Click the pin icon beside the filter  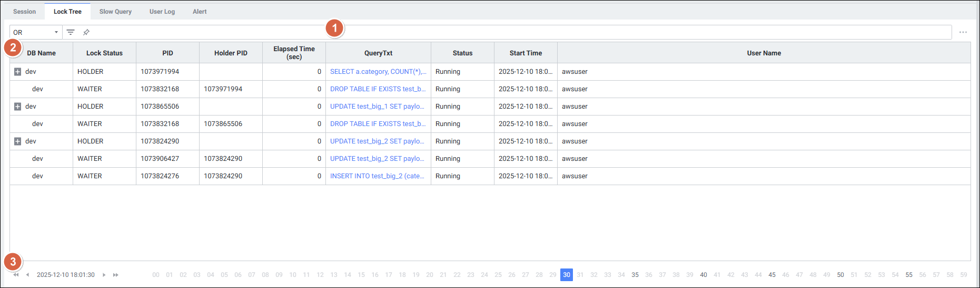(x=86, y=32)
